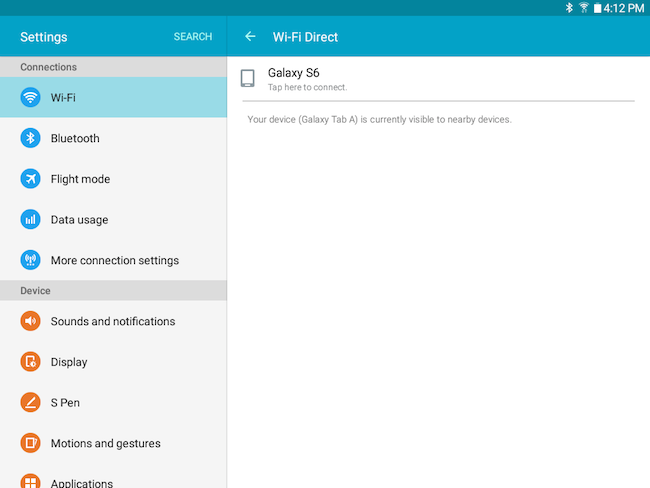Open SEARCH in the Settings header
650x488 pixels.
click(x=193, y=36)
